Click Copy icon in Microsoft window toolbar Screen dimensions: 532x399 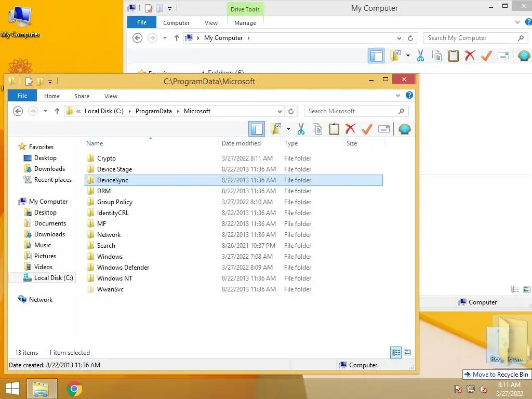(317, 129)
